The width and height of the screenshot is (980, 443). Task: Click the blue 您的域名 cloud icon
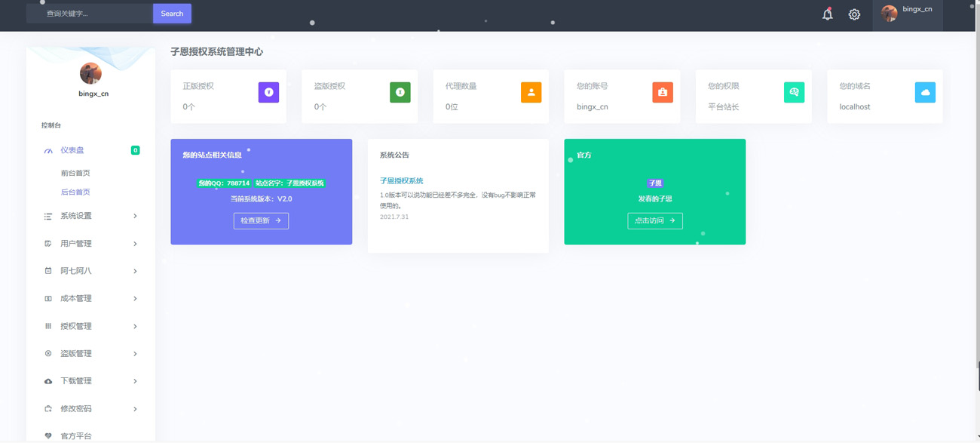925,92
